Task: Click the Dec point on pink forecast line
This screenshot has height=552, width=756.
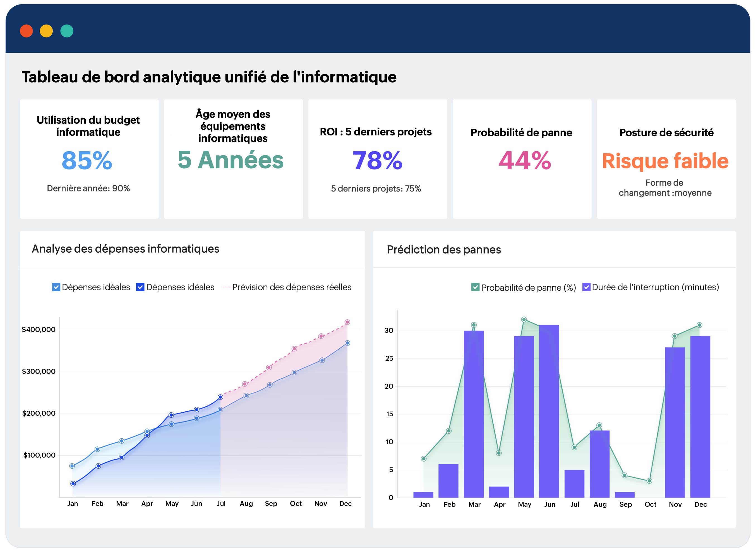Action: tap(347, 322)
